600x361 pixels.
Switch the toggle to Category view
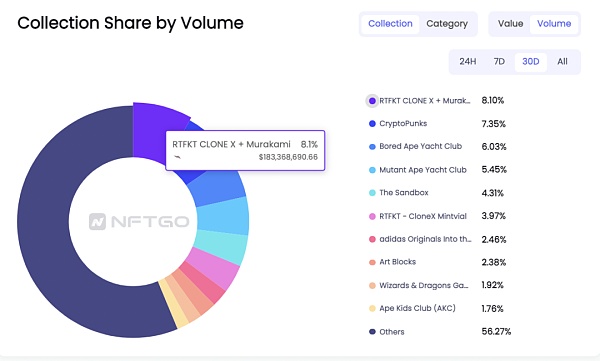[447, 24]
